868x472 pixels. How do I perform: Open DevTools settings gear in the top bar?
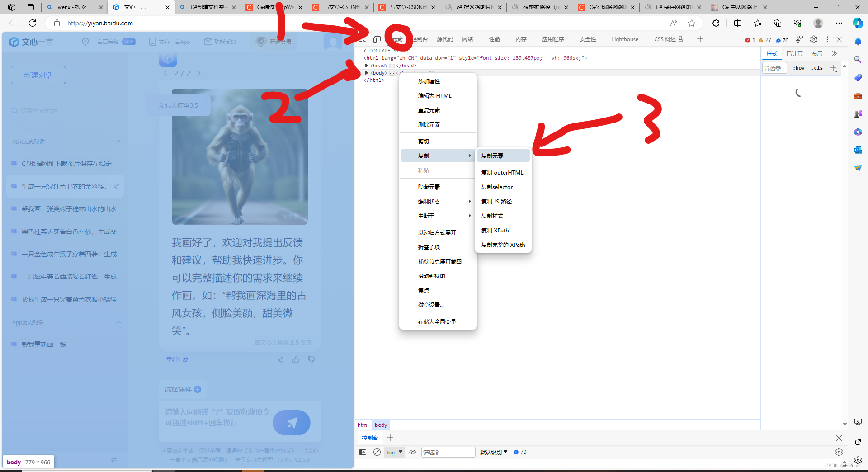[x=814, y=39]
